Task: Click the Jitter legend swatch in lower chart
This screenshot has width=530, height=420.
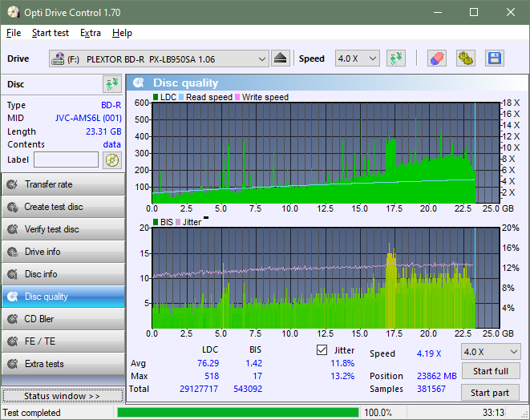Action: tap(178, 222)
